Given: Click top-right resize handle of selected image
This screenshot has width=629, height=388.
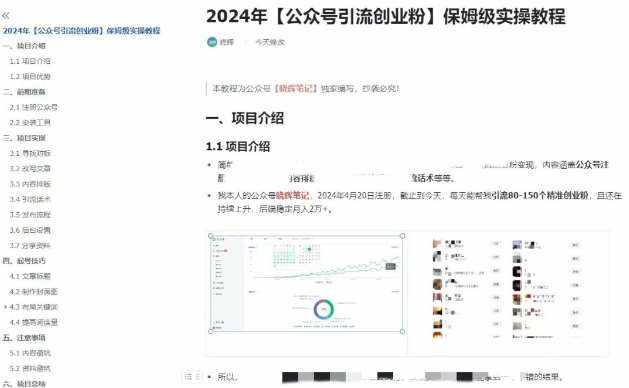Looking at the screenshot, I should coord(402,236).
